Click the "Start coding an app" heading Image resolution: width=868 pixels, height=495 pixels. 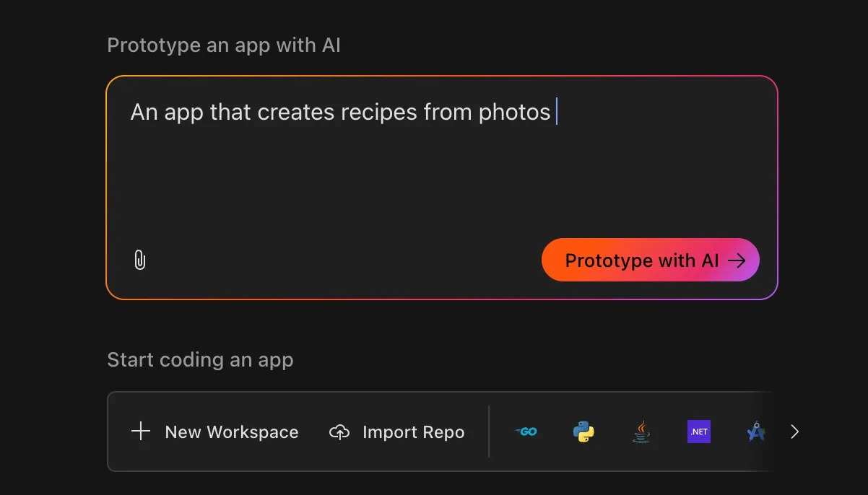pyautogui.click(x=200, y=359)
